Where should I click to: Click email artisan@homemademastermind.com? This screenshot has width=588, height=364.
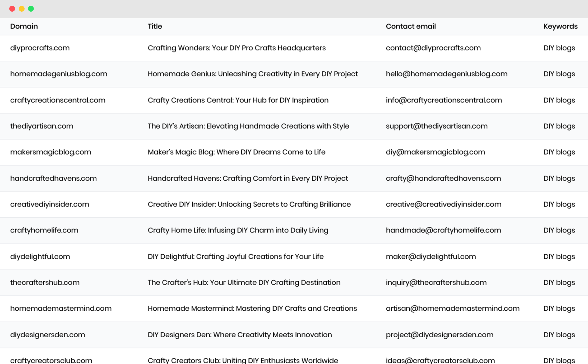coord(453,309)
